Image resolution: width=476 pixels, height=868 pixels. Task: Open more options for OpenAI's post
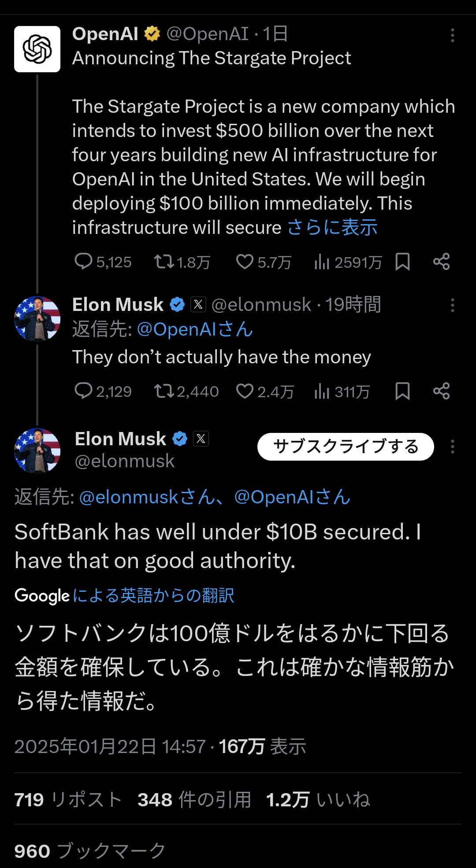[x=452, y=35]
